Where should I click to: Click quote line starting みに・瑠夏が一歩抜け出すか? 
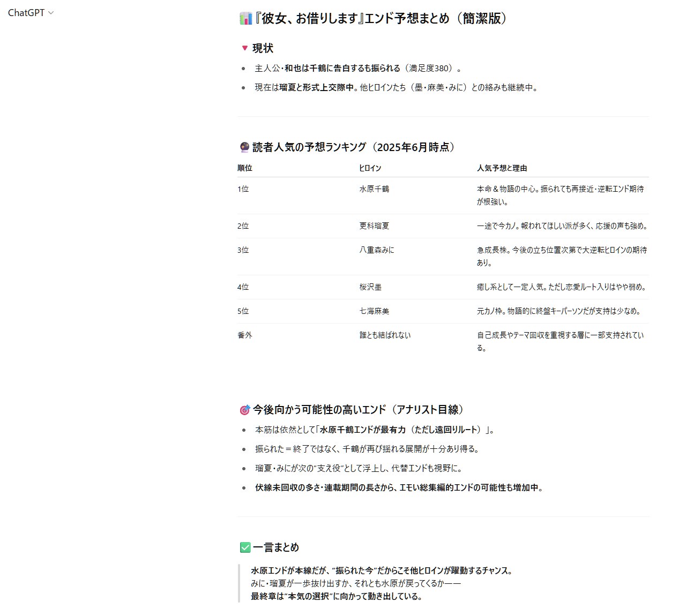(x=356, y=584)
